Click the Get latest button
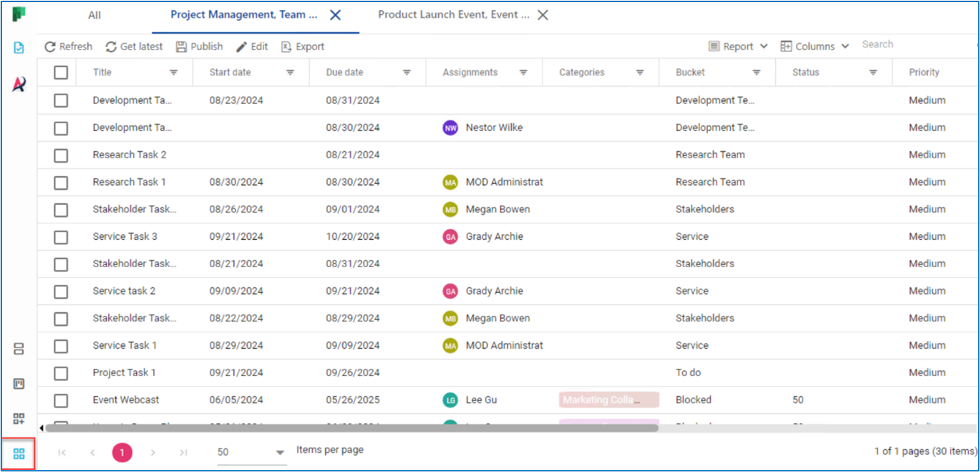This screenshot has height=472, width=980. click(133, 47)
